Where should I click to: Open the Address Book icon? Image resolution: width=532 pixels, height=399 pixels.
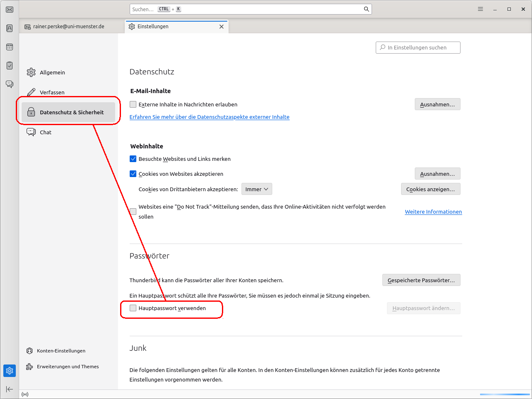point(10,28)
